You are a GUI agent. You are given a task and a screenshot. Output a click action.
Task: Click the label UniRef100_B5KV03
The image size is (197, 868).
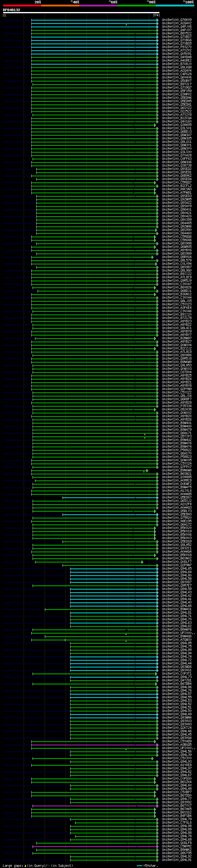[177, 538]
